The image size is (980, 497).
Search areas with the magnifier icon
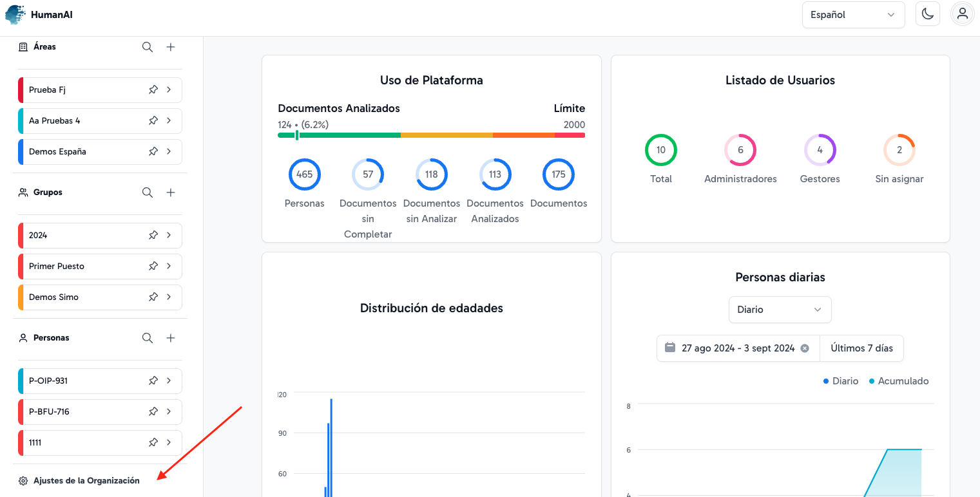tap(148, 47)
